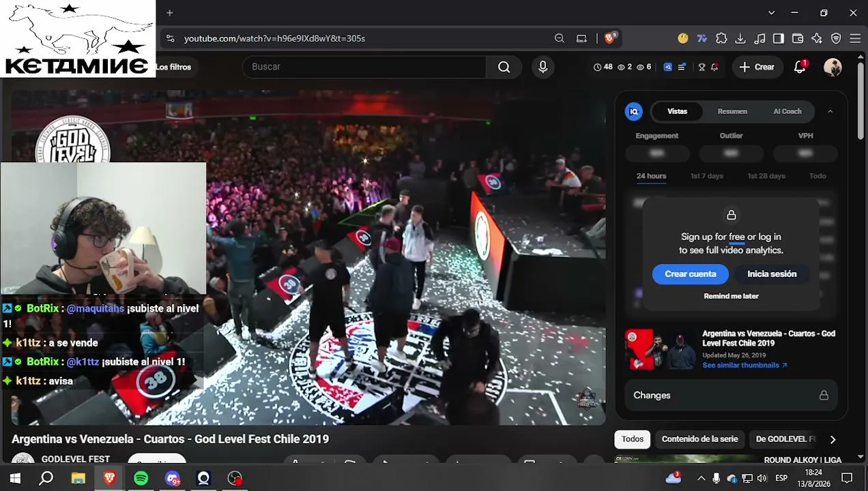Collapse the vidIQ panel with chevron

(x=830, y=111)
